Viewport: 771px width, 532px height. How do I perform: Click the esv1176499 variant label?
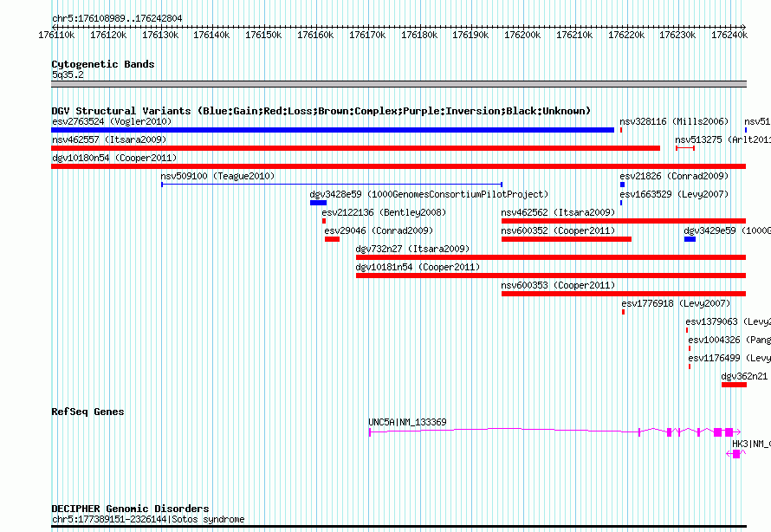[x=729, y=358]
